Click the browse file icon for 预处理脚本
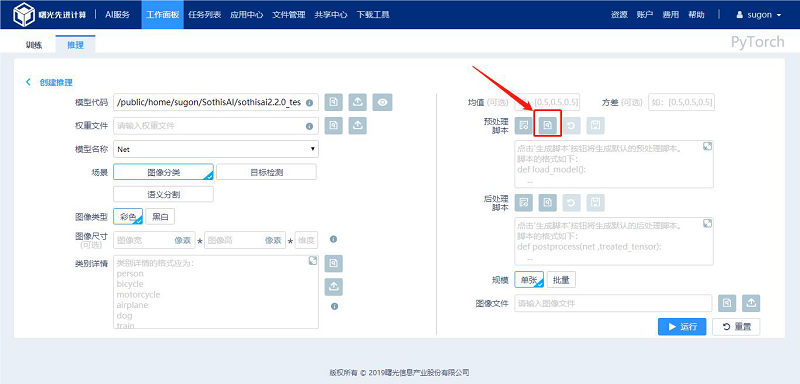This screenshot has height=384, width=800. click(x=547, y=125)
